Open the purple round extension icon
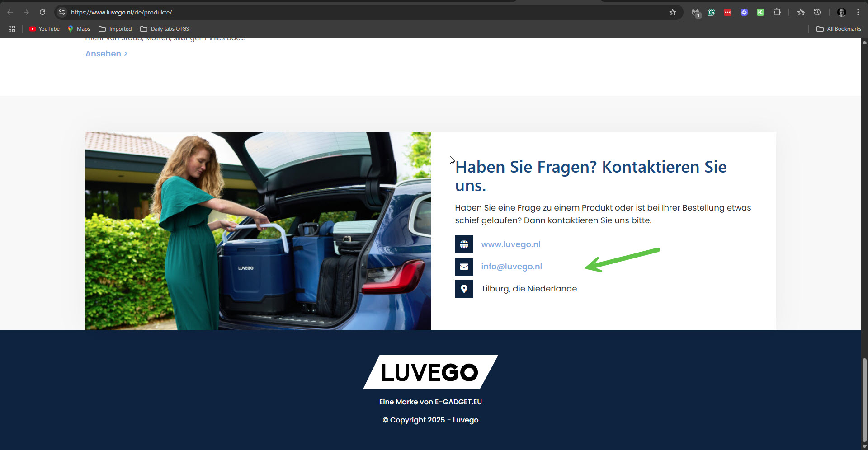Viewport: 868px width, 450px height. coord(744,12)
